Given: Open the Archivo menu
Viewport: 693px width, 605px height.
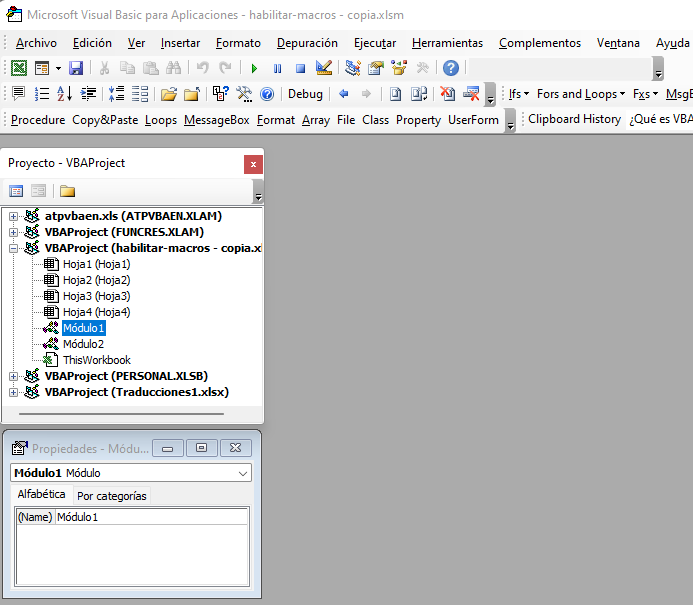Looking at the screenshot, I should [x=36, y=43].
